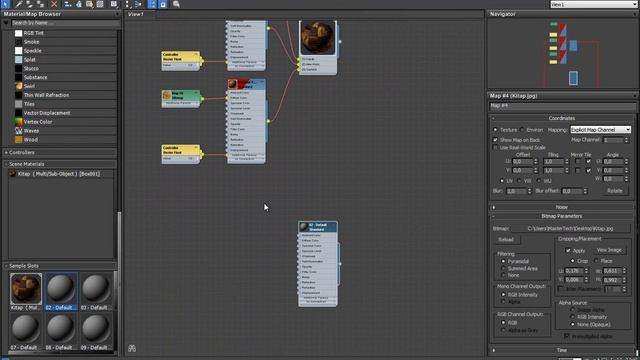Open the Mapping type dropdown
This screenshot has height=360, width=640.
point(600,130)
